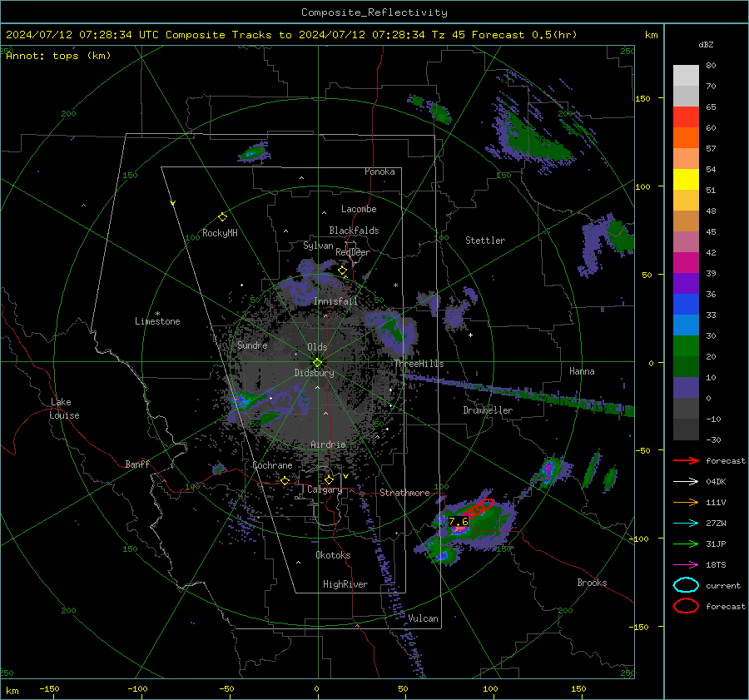749x700 pixels.
Task: Click the Okotoks city label
Action: tap(333, 555)
